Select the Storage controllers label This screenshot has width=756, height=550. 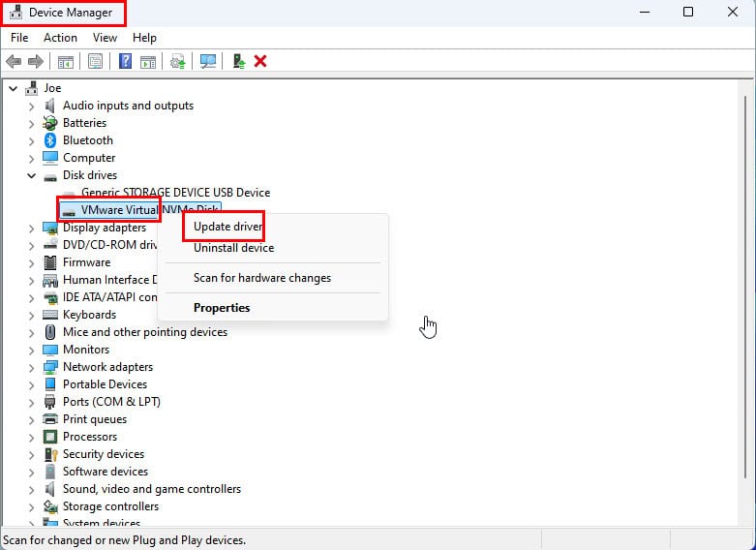pyautogui.click(x=110, y=506)
